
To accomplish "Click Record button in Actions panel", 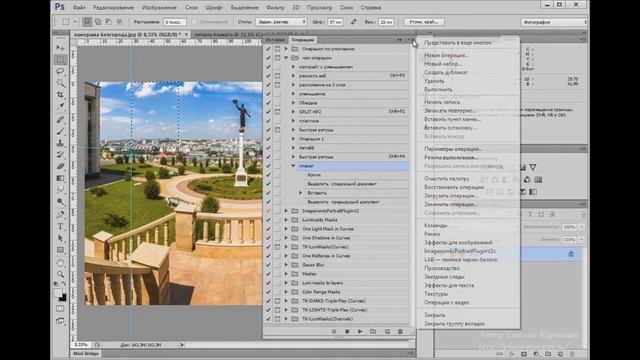I will [347, 331].
